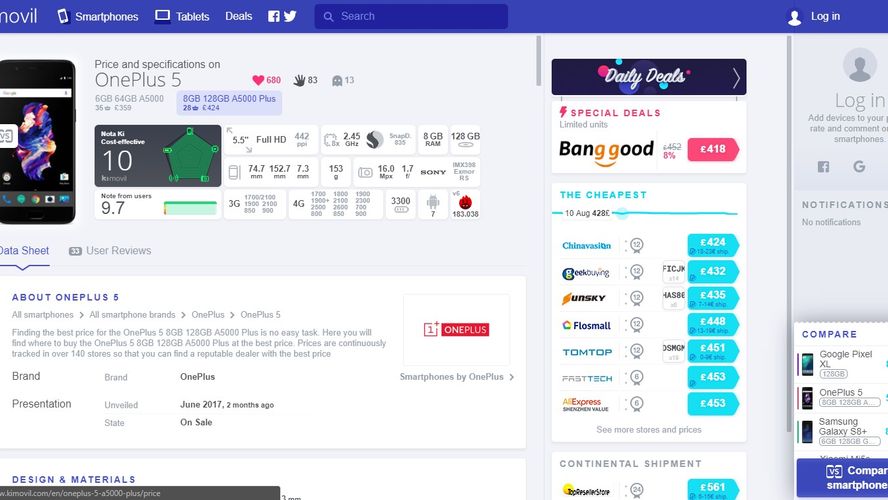Image resolution: width=888 pixels, height=500 pixels.
Task: Click the Twitter icon in top navigation
Action: coord(290,16)
